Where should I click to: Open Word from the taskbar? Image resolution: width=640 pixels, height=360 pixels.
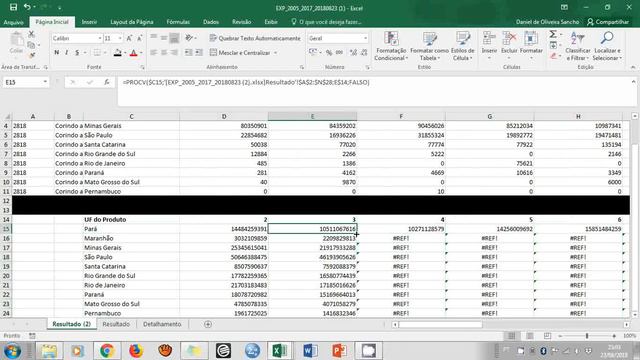(310, 351)
